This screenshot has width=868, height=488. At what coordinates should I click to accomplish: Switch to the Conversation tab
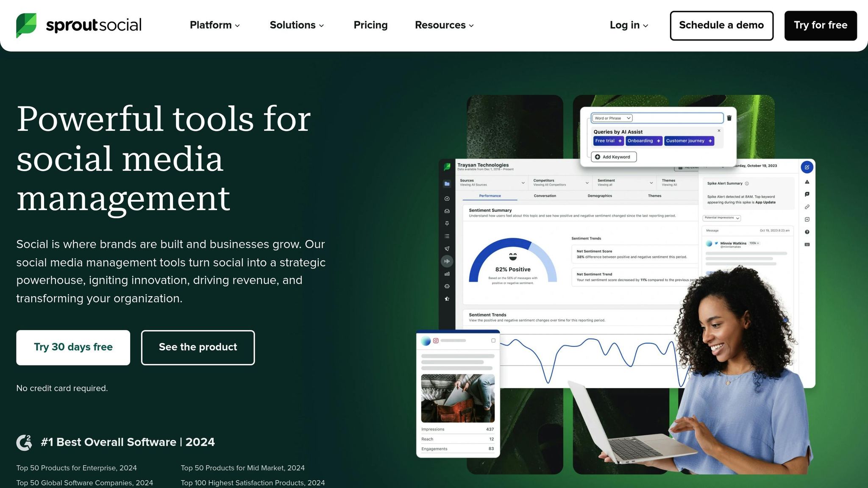point(545,196)
